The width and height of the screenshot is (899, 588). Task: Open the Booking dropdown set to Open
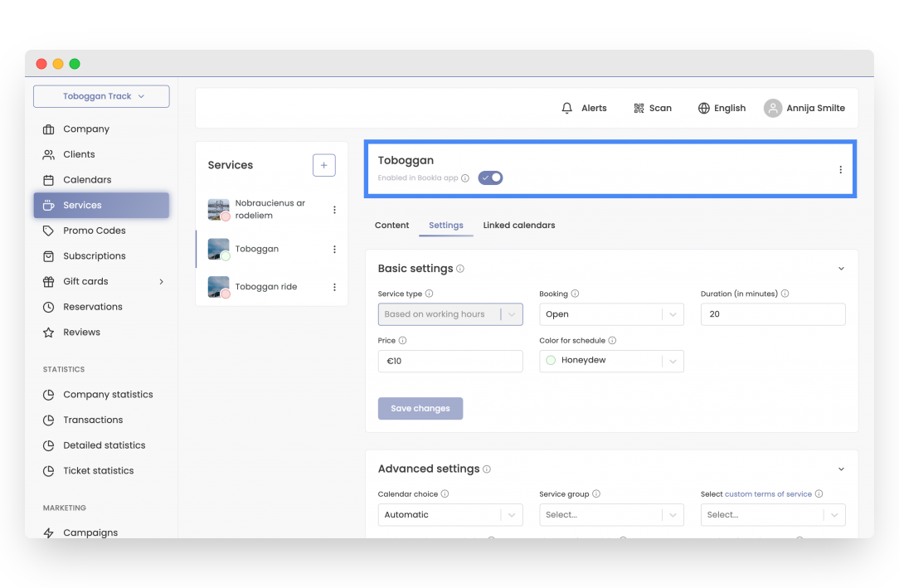coord(611,314)
